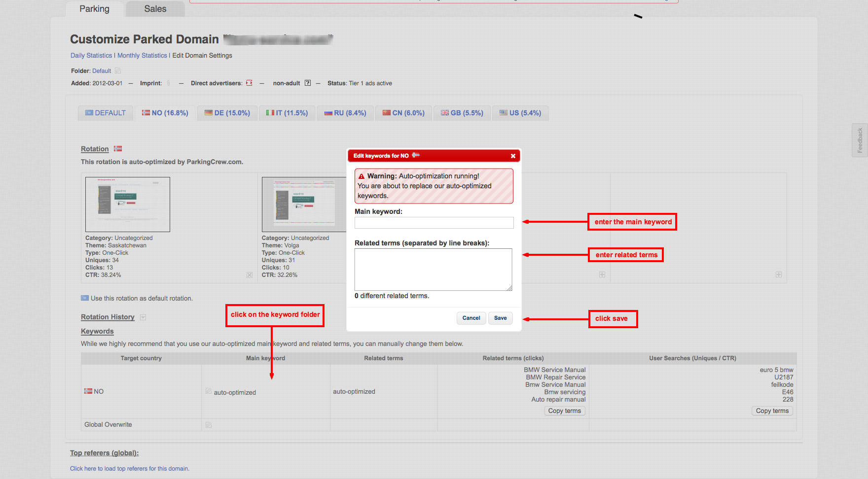Close the Edit keywords dialog with X

513,156
